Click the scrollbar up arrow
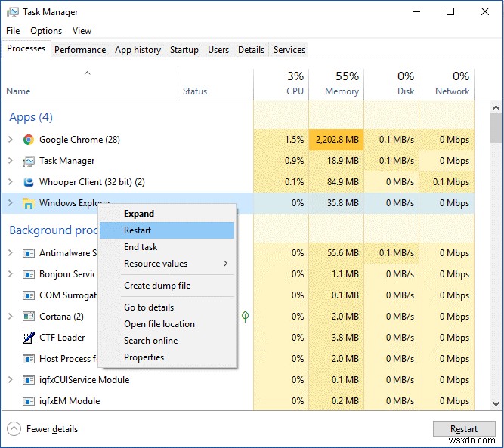Screen dimensions: 504x448 pyautogui.click(x=496, y=108)
